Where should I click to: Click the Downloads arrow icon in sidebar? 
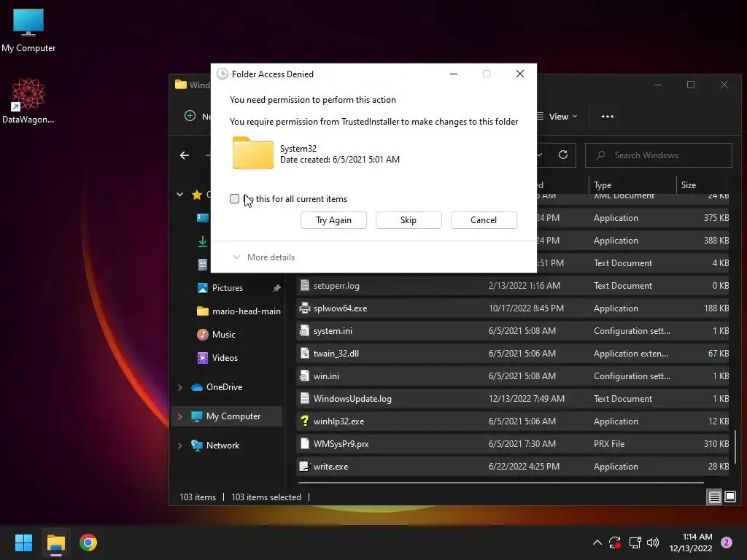(x=203, y=241)
